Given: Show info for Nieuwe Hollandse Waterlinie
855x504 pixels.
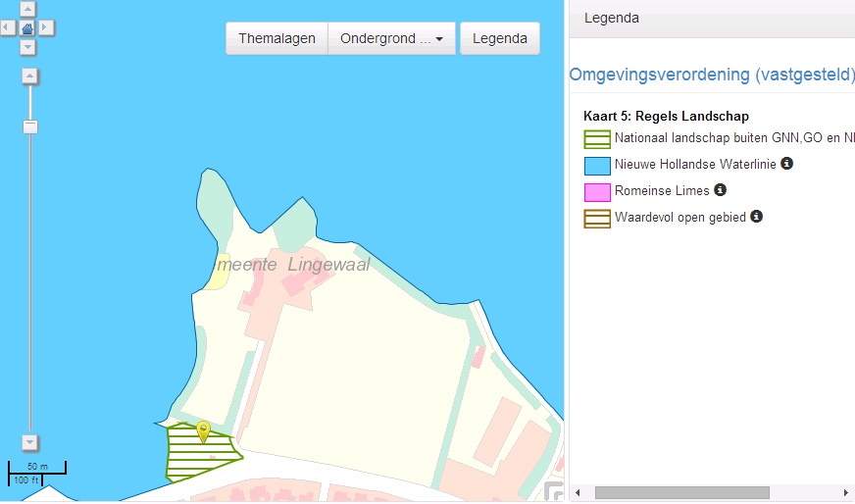Looking at the screenshot, I should (x=786, y=163).
